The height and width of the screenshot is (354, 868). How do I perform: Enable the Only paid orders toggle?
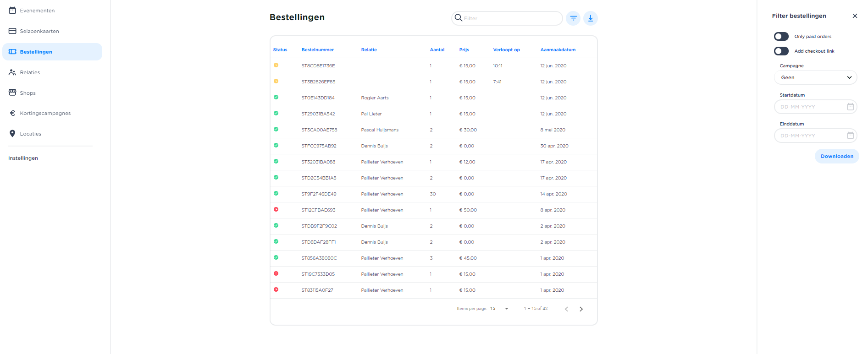point(781,37)
